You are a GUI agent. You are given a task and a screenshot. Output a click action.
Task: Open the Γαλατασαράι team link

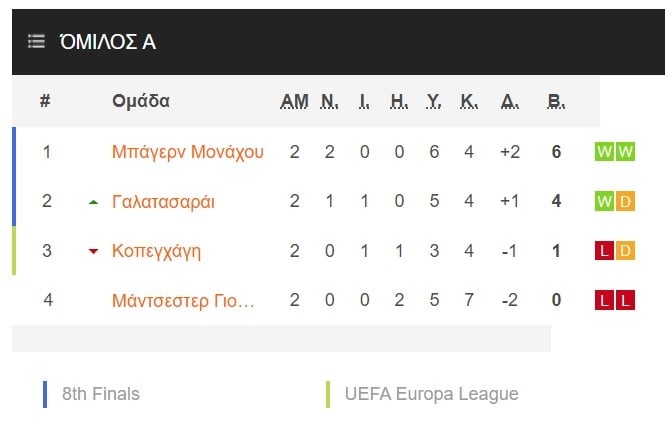(163, 201)
